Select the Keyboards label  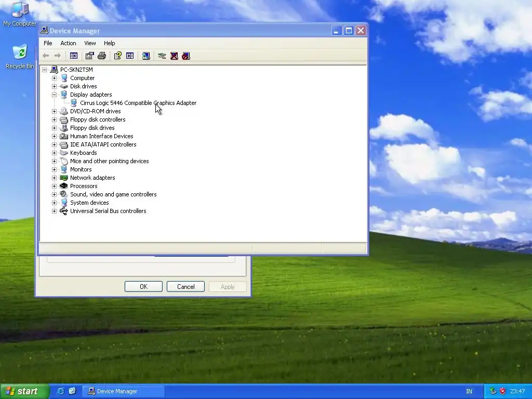click(84, 153)
